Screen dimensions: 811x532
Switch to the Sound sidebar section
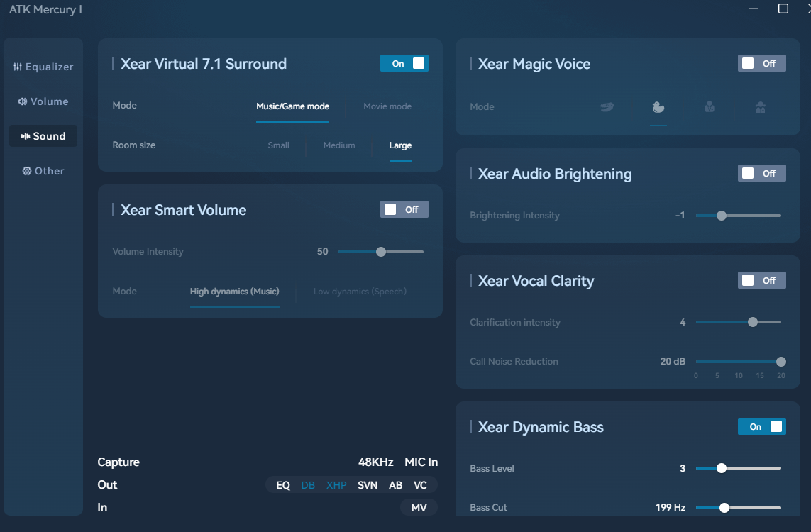(43, 136)
